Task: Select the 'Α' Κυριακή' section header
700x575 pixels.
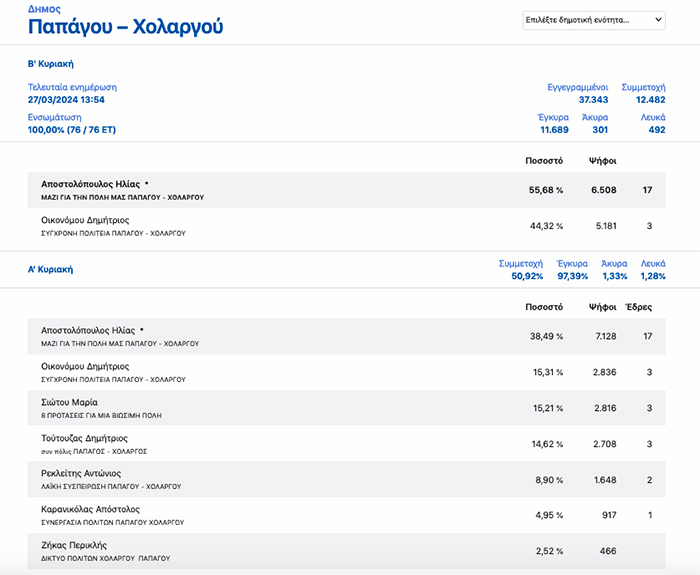Action: click(50, 269)
